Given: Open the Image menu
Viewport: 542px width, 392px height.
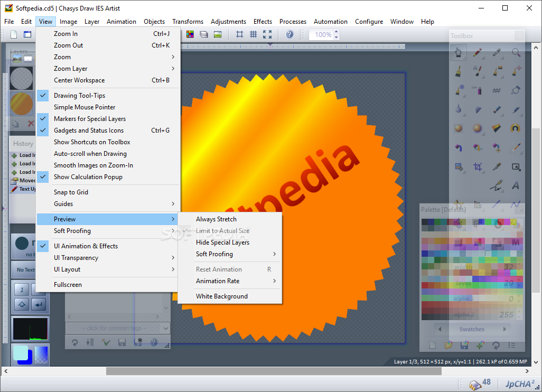Looking at the screenshot, I should click(x=69, y=22).
